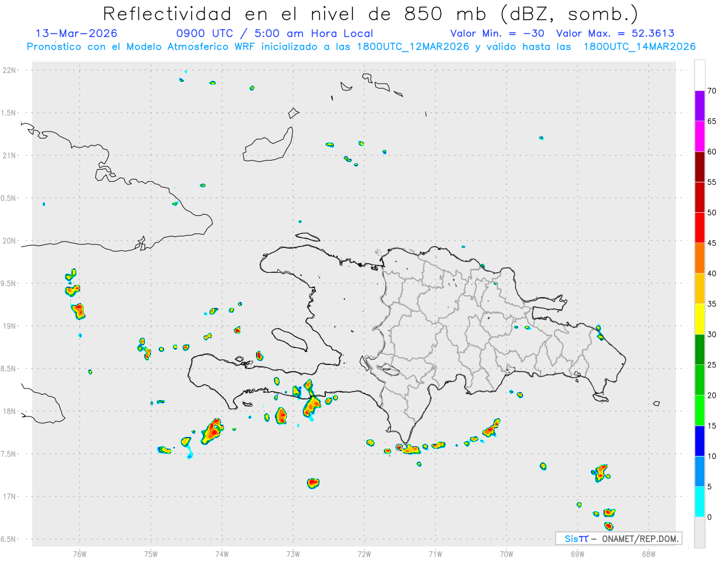The height and width of the screenshot is (562, 728).
Task: Select the colorbar value "65"
Action: point(712,121)
